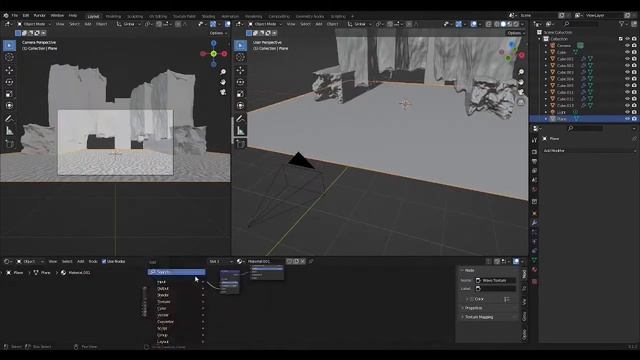Expand the Camera item in outliner
The width and height of the screenshot is (640, 360).
pos(546,46)
